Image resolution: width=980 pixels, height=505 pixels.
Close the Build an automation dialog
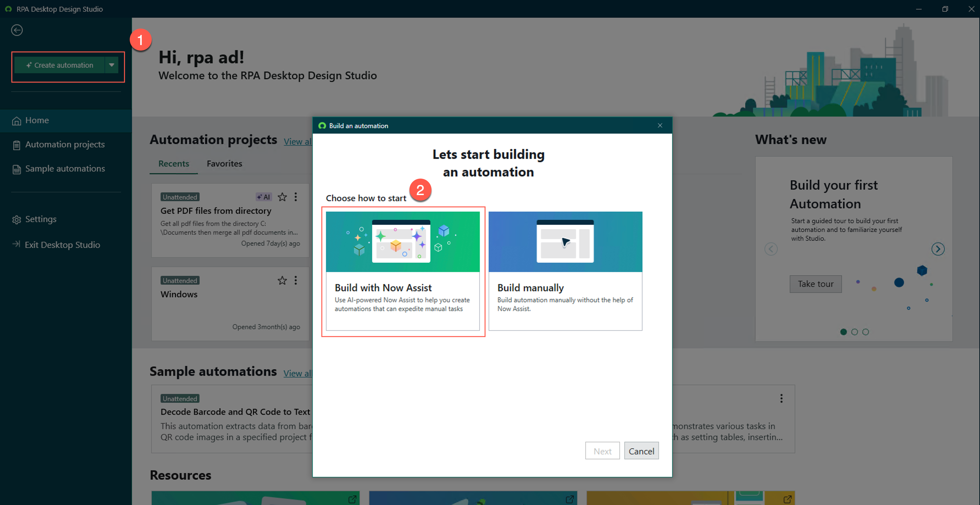[x=660, y=126]
